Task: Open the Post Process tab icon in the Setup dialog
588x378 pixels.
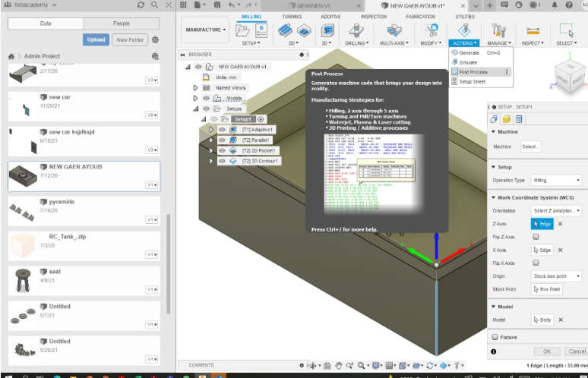Action: (x=519, y=119)
